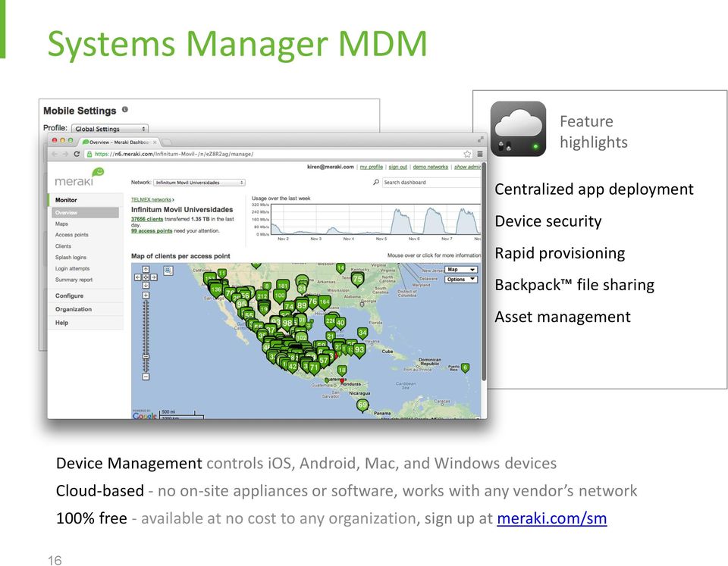Click the map zoom slider handle
This screenshot has width=728, height=566.
coord(146,357)
